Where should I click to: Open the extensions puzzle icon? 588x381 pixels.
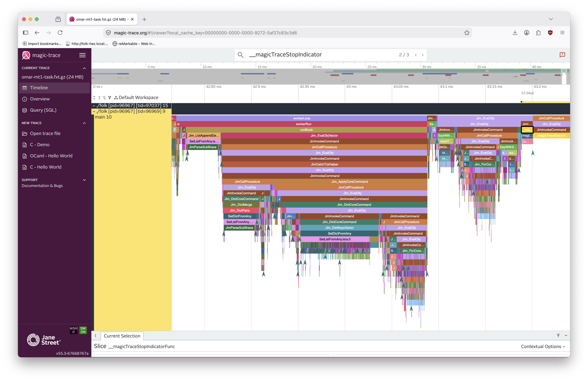point(538,33)
